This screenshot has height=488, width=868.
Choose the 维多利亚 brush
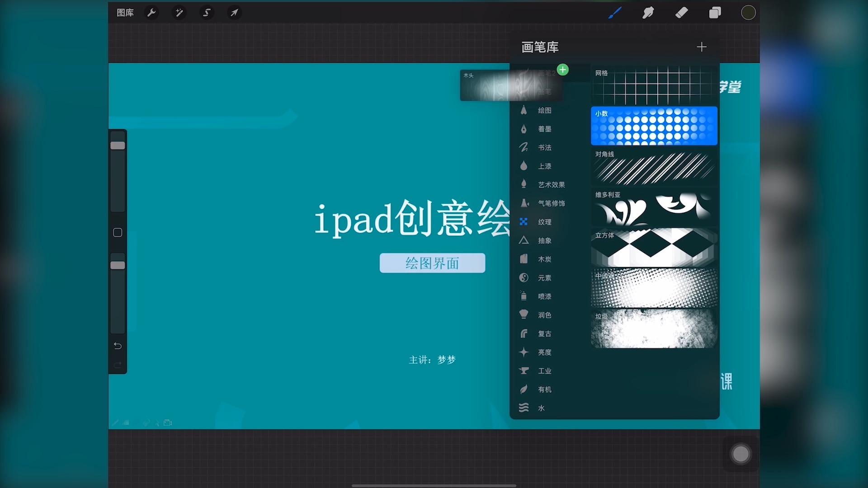pos(654,207)
